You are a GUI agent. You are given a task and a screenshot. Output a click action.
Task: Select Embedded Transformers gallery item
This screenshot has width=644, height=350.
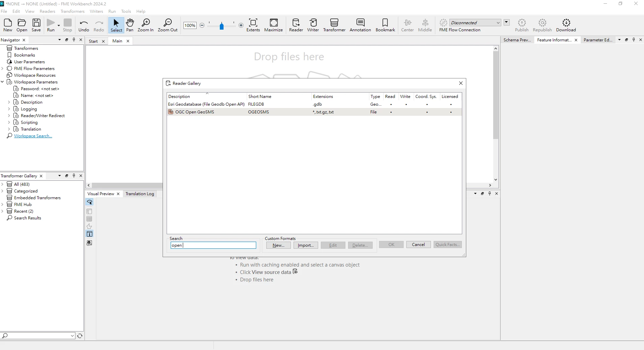pos(37,198)
